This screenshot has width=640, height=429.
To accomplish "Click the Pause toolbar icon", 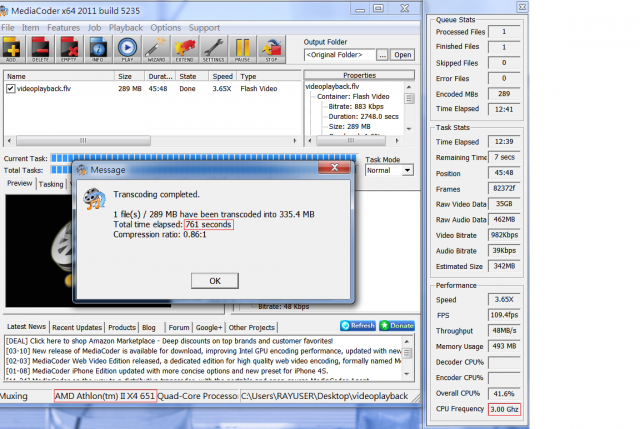I will (242, 49).
